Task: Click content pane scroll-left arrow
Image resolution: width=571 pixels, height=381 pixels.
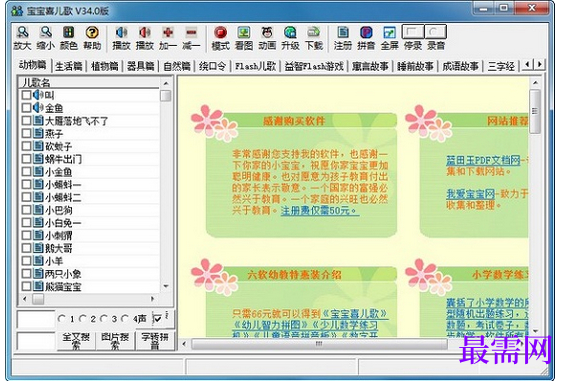Action: [184, 343]
